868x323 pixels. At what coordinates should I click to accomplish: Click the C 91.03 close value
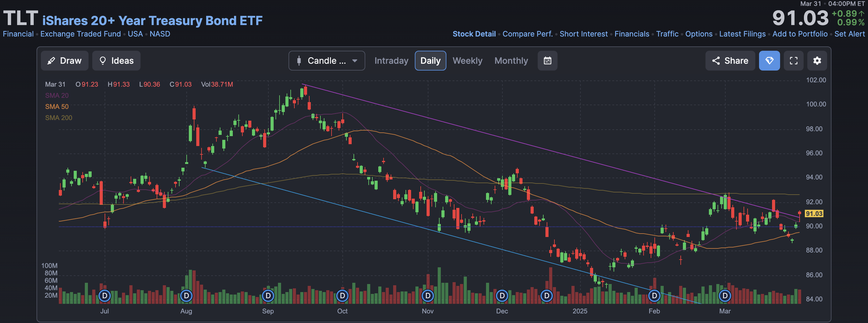pyautogui.click(x=180, y=84)
